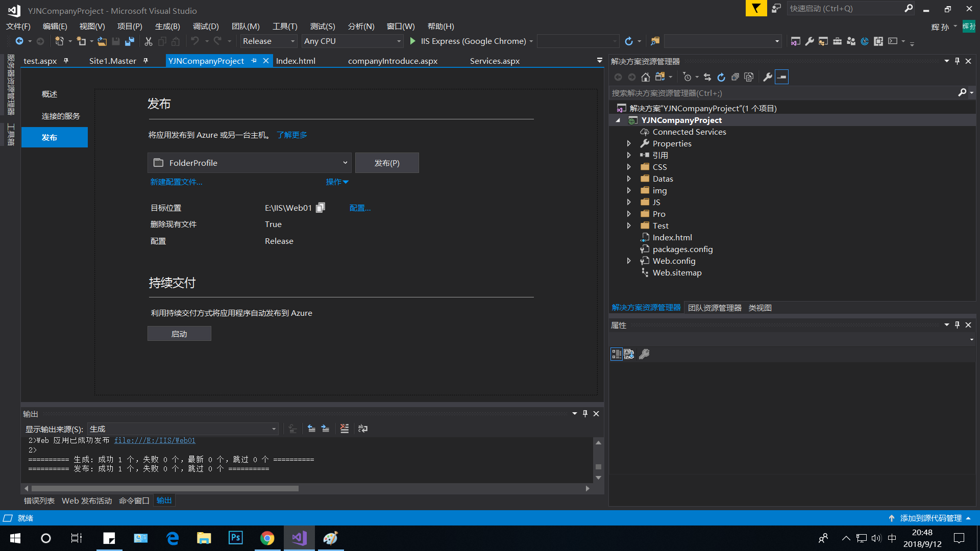Open the Debug menu
Image resolution: width=980 pixels, height=551 pixels.
[206, 27]
